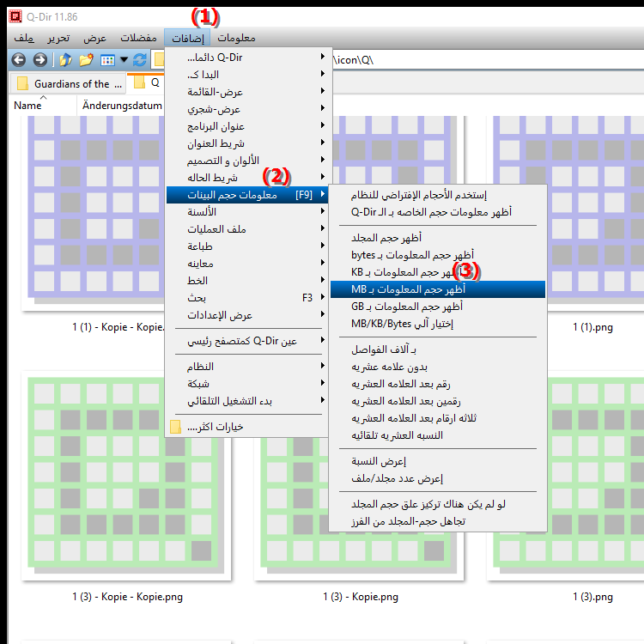The image size is (644, 644).
Task: Click the view mode grid icon
Action: (107, 60)
